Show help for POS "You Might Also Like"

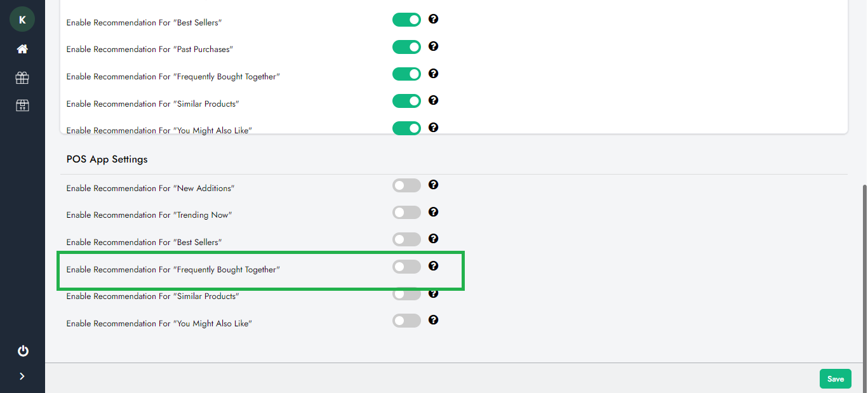pos(433,320)
